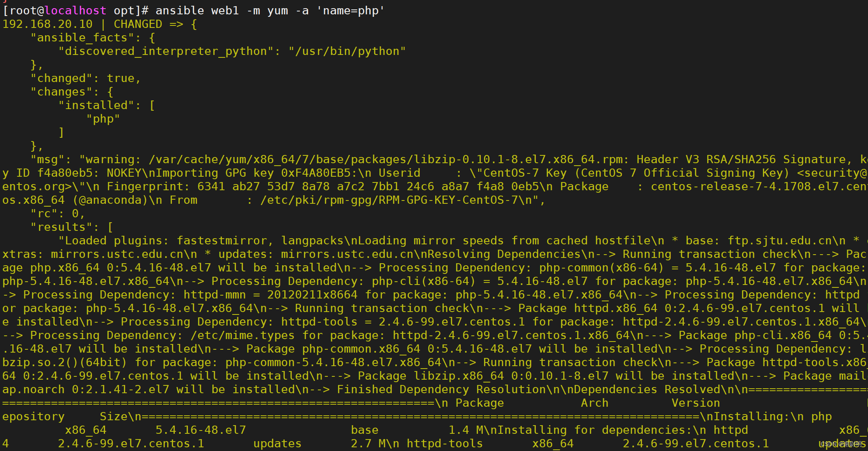
Task: Click the "ansible_facts" key
Action: [x=82, y=38]
